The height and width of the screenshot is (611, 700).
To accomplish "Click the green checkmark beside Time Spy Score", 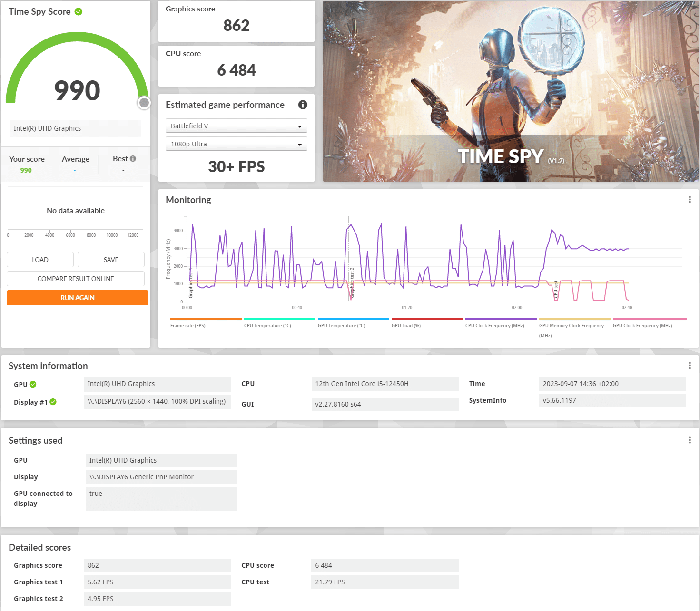I will (79, 12).
